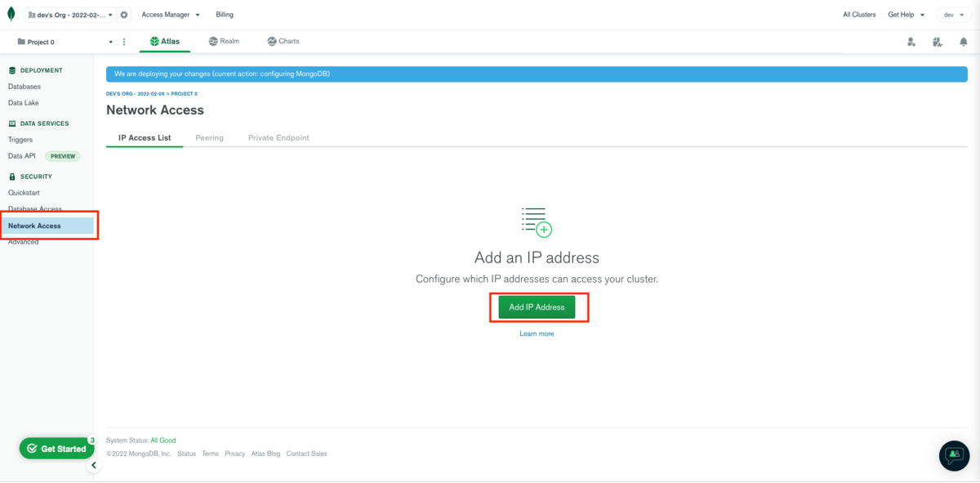Collapse the sidebar with the chevron arrow
The image size is (980, 483).
pyautogui.click(x=94, y=465)
